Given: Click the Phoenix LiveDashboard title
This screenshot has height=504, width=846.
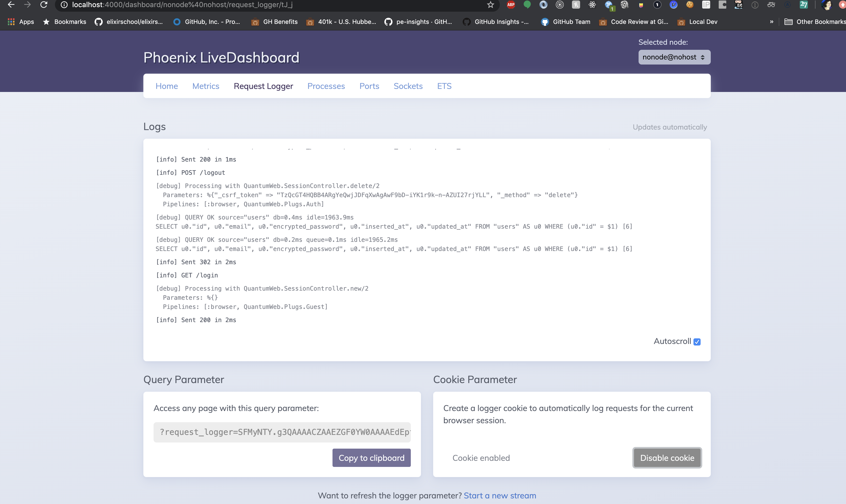Looking at the screenshot, I should click(x=221, y=57).
